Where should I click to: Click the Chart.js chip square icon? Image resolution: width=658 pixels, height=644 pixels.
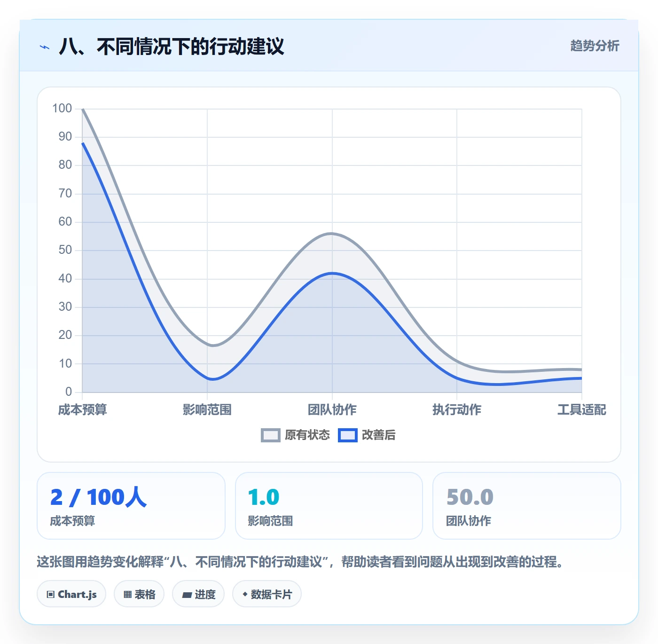coord(51,595)
